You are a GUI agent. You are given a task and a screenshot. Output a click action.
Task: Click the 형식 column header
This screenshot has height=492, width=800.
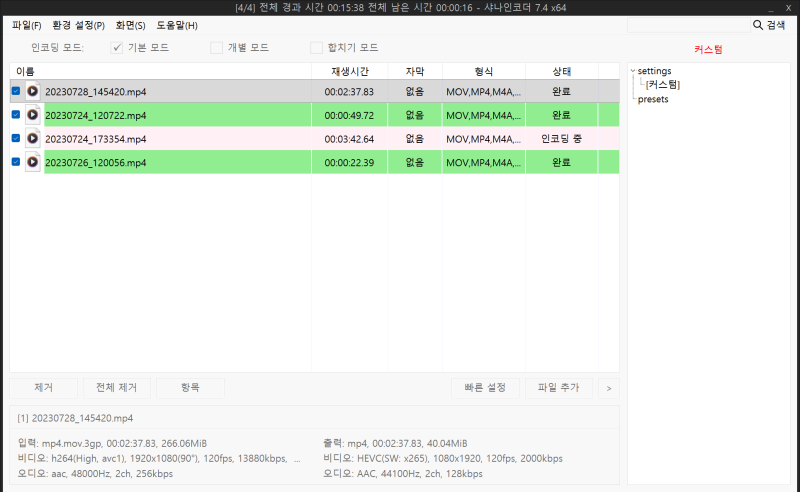(x=484, y=71)
